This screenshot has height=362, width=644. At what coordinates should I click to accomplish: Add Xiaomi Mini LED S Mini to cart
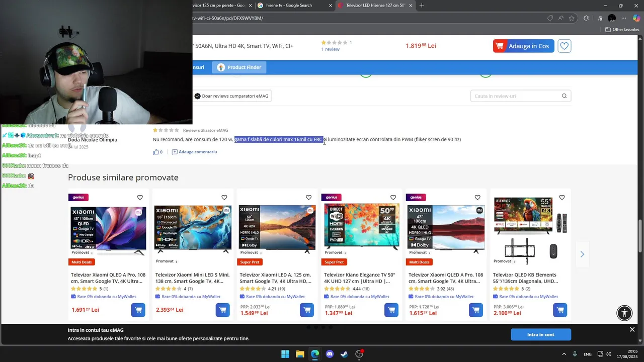(x=222, y=310)
